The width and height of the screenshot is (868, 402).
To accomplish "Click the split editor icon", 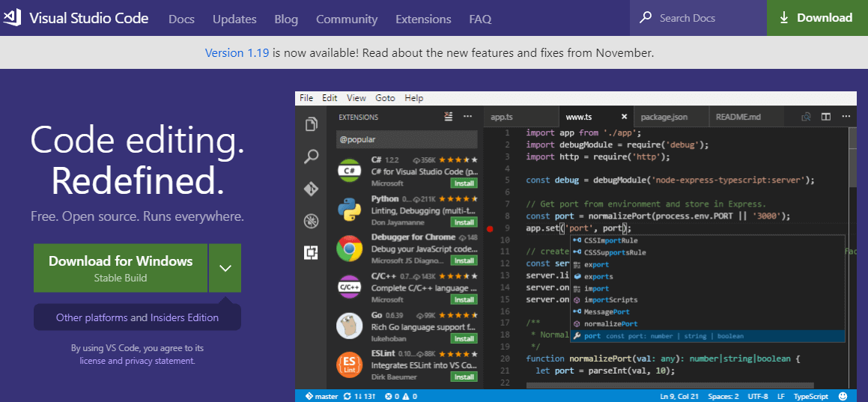I will [826, 117].
